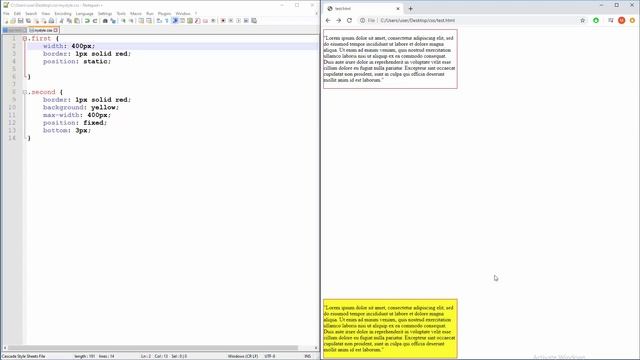Close the test.html browser tab
The height and width of the screenshot is (360, 640).
tap(398, 9)
